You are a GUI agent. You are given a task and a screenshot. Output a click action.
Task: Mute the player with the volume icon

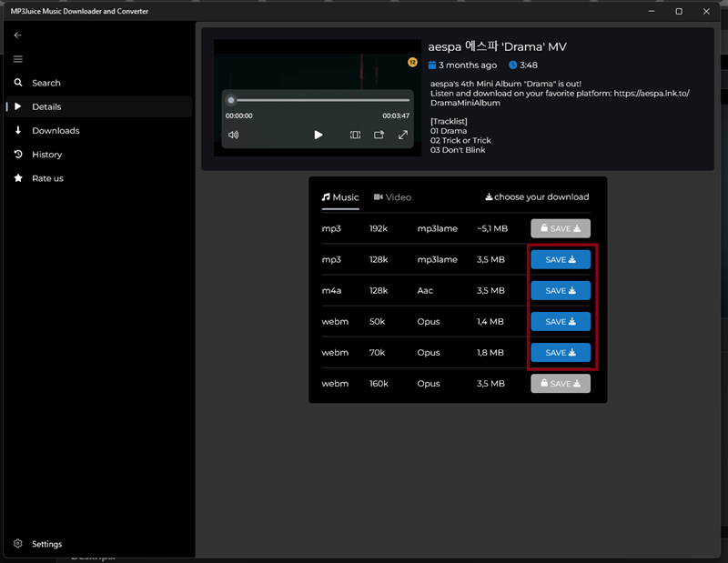coord(233,135)
